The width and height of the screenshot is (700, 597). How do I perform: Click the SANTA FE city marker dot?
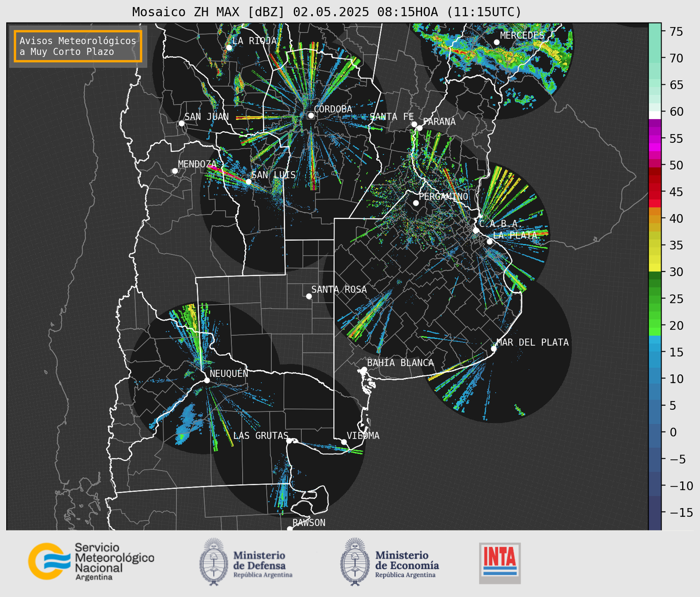414,124
